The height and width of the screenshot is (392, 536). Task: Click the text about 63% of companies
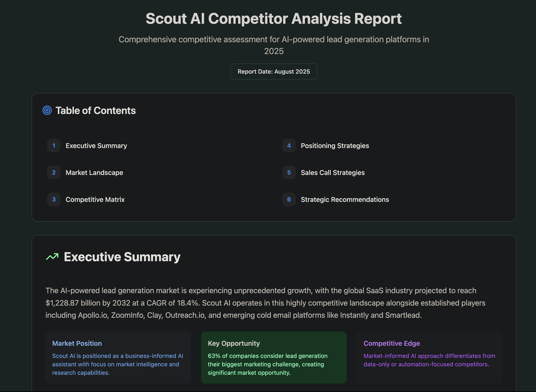coord(268,364)
